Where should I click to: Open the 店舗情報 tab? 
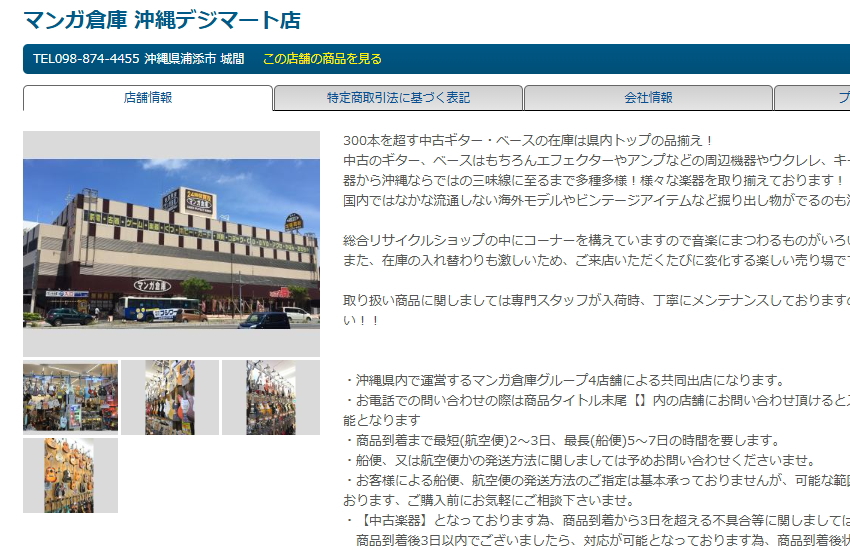pyautogui.click(x=147, y=98)
